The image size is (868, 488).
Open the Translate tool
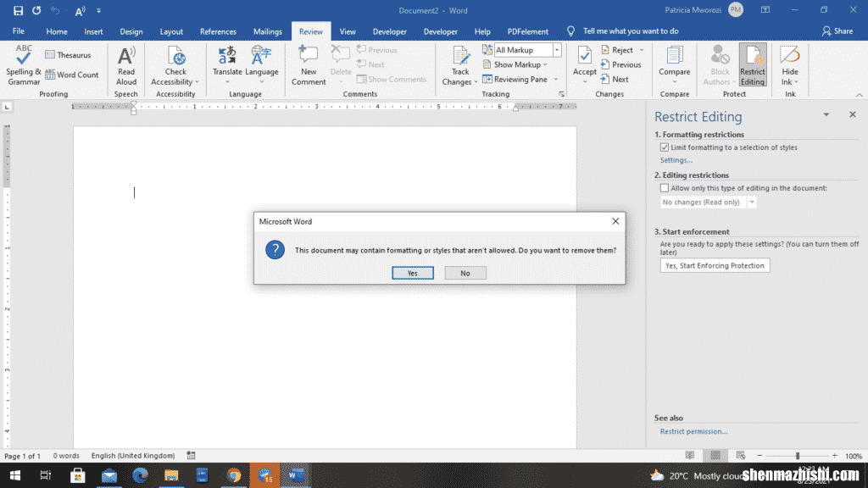[x=227, y=64]
